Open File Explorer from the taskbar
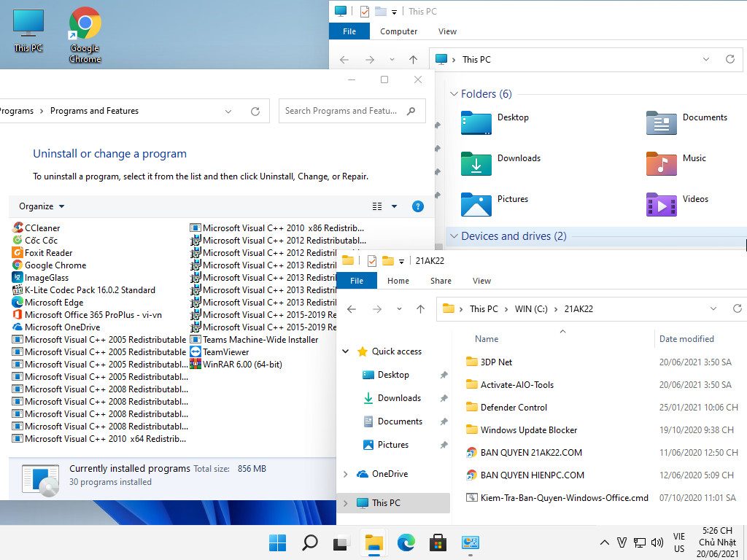The width and height of the screenshot is (747, 560). (374, 542)
